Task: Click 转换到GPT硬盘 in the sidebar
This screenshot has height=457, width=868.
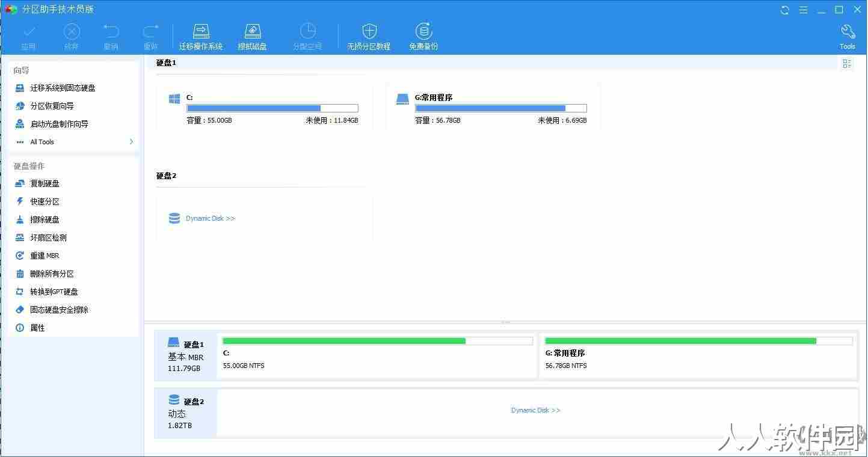Action: 54,292
